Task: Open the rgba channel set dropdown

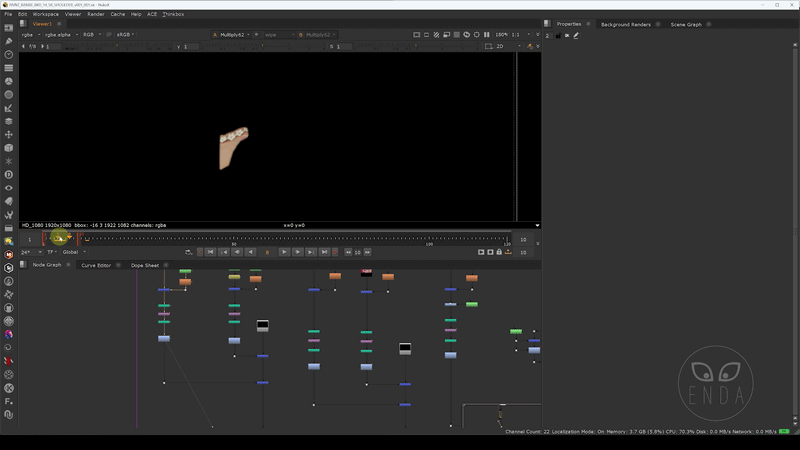Action: point(31,35)
